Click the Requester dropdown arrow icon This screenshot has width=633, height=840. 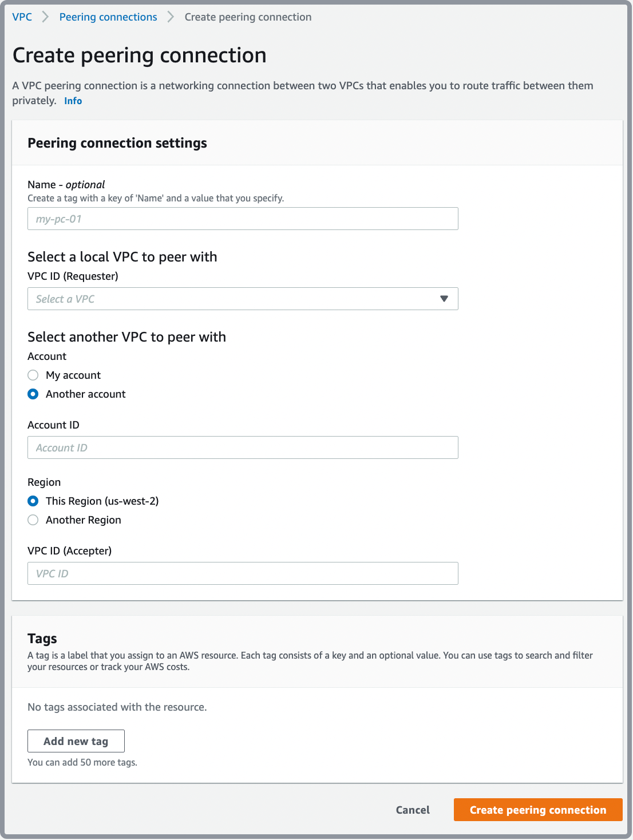[x=444, y=299]
